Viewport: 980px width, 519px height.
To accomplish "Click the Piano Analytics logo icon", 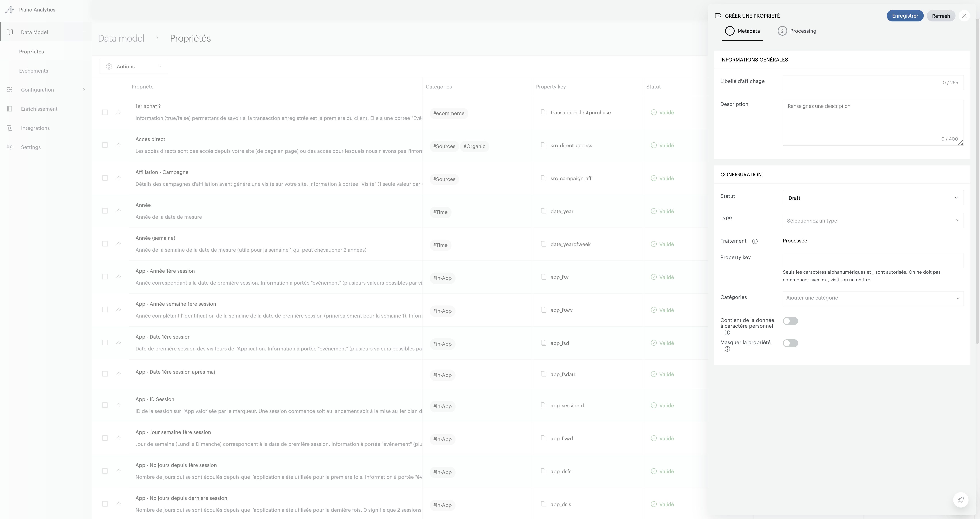I will [x=10, y=10].
